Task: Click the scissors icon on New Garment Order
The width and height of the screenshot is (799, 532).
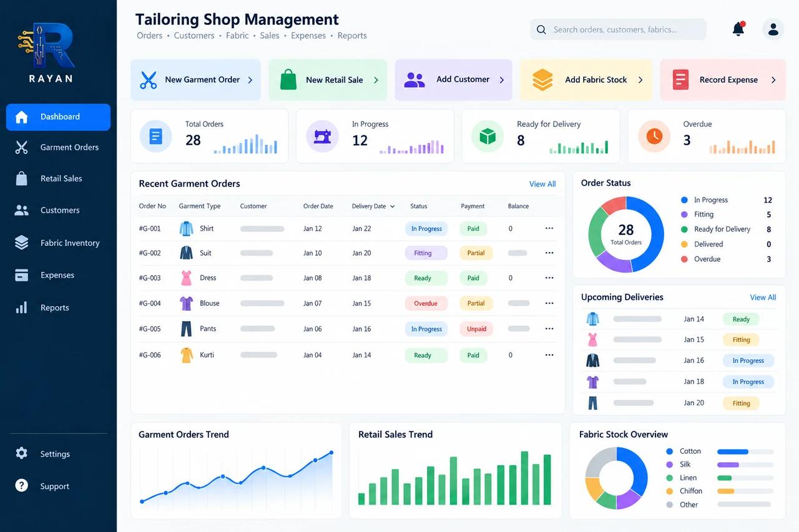Action: click(x=148, y=80)
